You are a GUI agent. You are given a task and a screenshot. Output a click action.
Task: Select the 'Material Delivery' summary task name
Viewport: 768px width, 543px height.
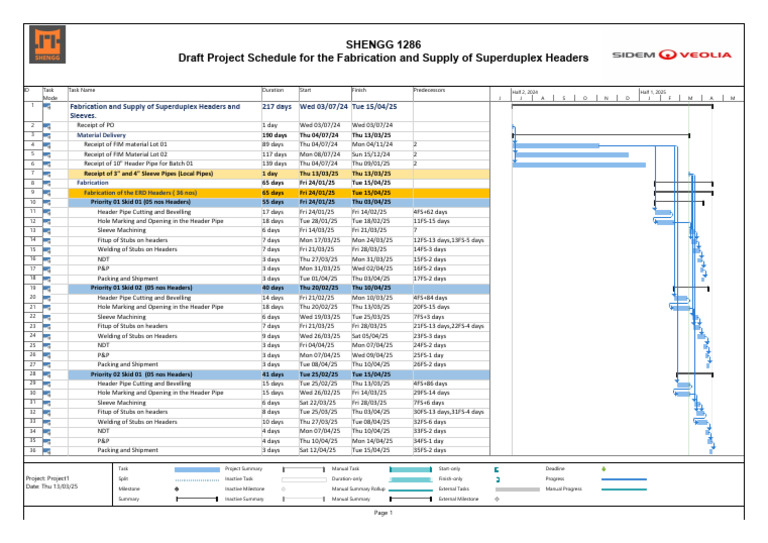tap(101, 135)
